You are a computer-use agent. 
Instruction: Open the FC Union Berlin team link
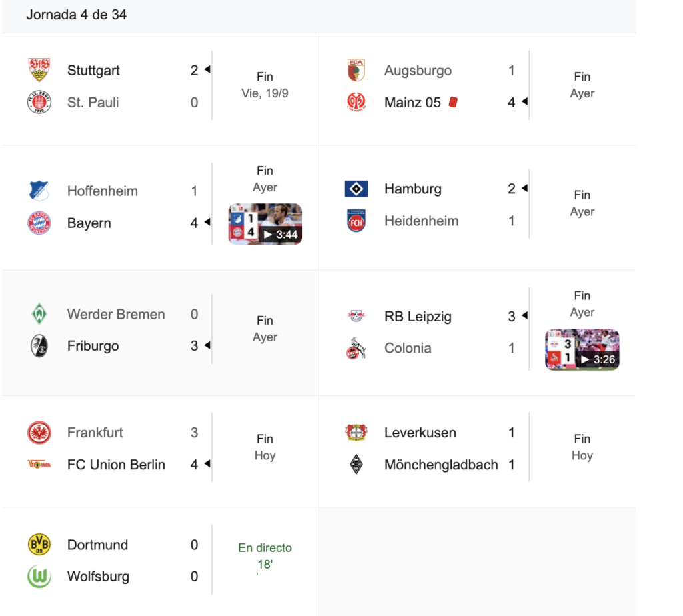point(116,465)
